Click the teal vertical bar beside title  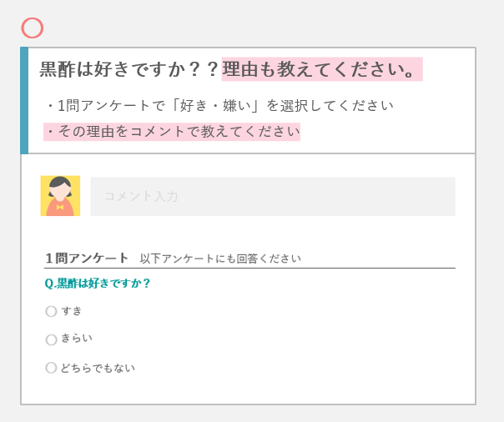click(x=24, y=100)
